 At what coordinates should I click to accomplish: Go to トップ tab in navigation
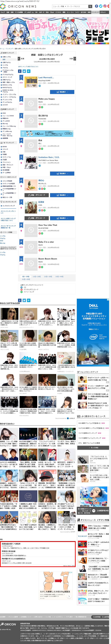pyautogui.click(x=3, y=12)
